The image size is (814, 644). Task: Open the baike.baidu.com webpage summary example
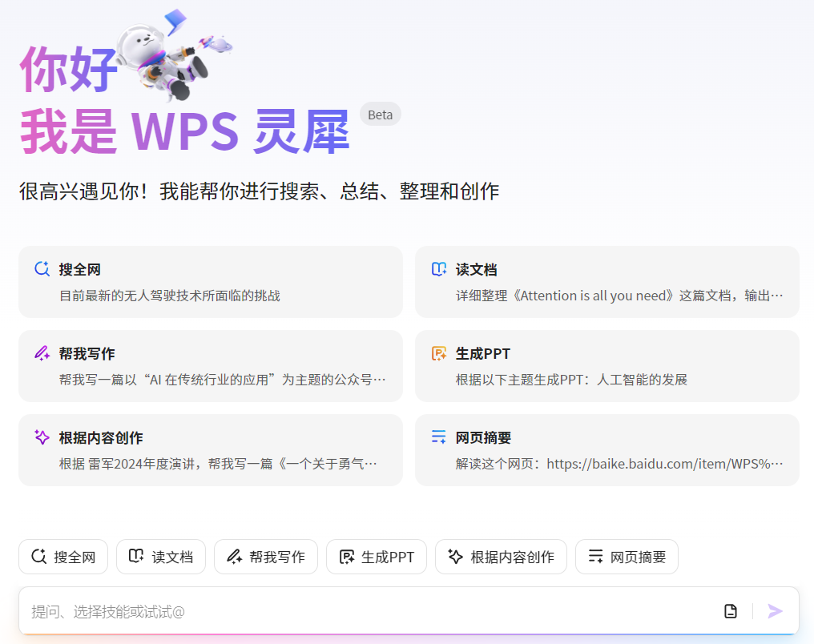(619, 464)
